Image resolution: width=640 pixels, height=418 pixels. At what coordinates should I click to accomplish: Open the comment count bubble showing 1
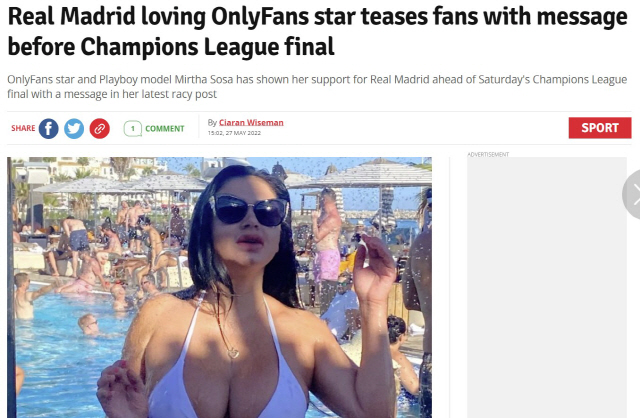133,129
